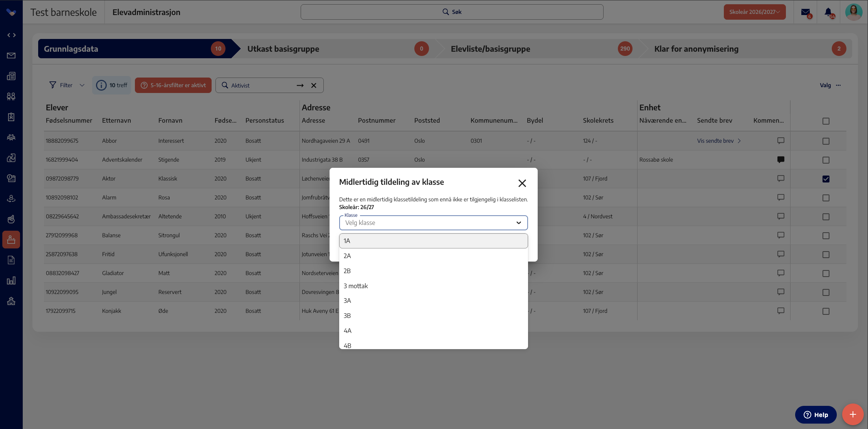
Task: Click the fødselsnummer 18882099675 cell
Action: coord(62,141)
